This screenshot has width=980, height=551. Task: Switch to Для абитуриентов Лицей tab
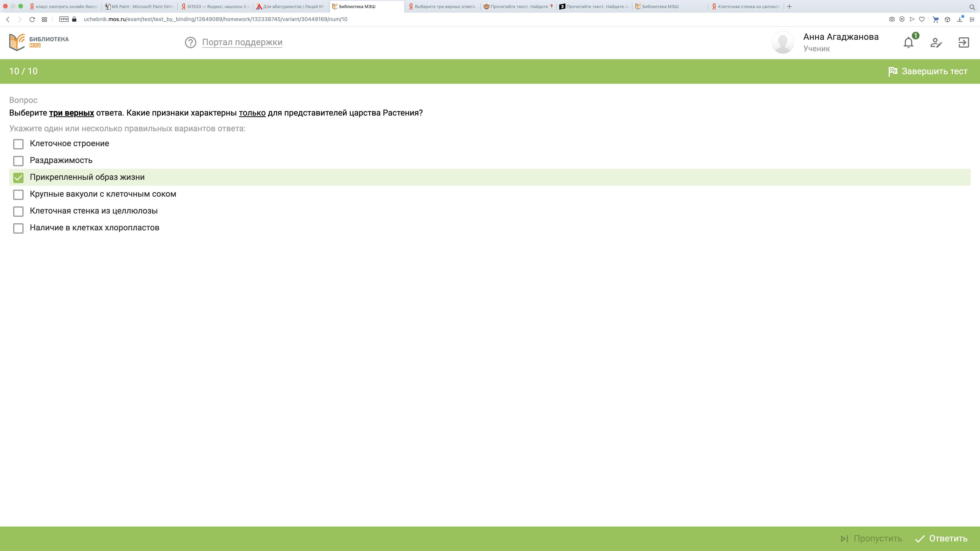tap(291, 7)
